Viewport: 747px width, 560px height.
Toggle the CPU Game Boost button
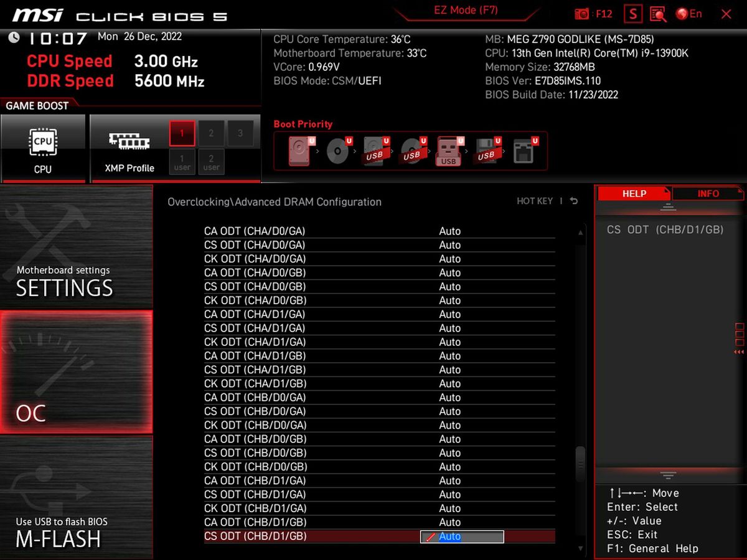(x=43, y=149)
